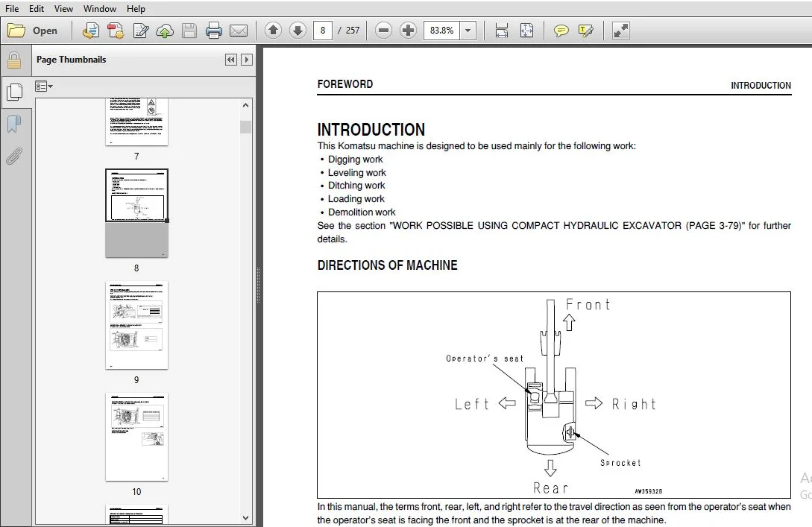Viewport: 812px width, 527px height.
Task: Open the Bookmarks panel icon
Action: coord(14,124)
